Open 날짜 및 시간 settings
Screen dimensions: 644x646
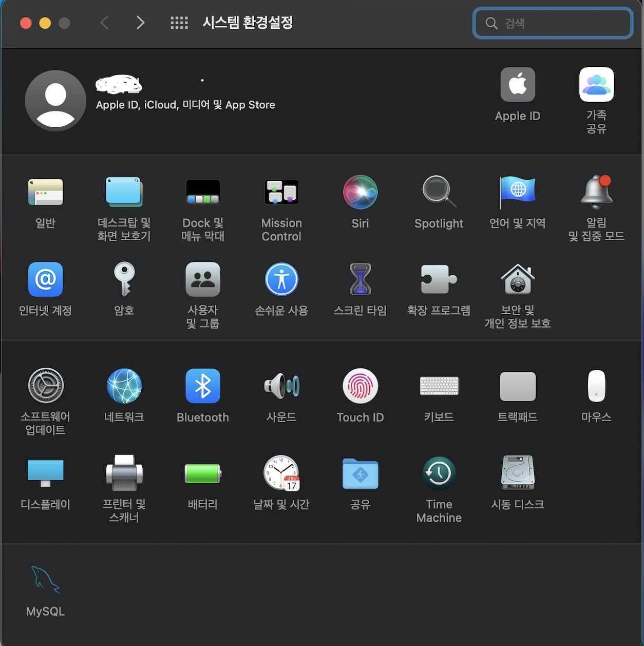(x=281, y=473)
